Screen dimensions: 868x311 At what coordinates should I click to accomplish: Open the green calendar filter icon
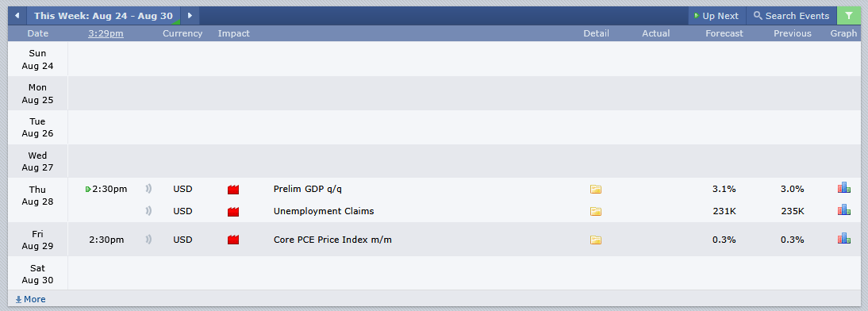click(x=849, y=16)
